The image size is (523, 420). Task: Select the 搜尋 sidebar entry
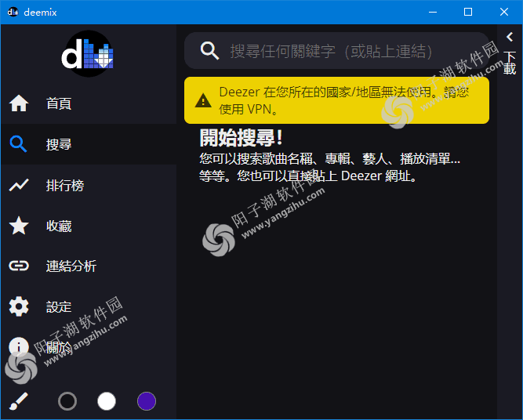tap(89, 144)
